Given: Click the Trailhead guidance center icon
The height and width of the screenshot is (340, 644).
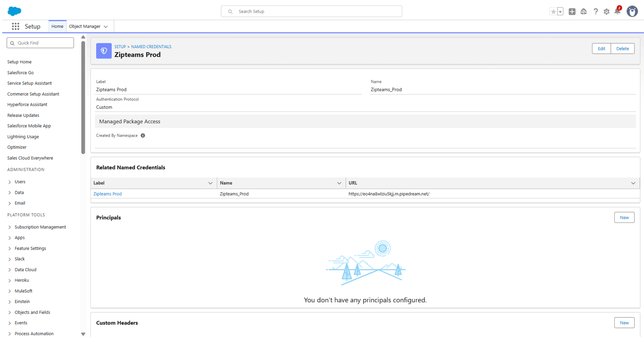Looking at the screenshot, I should [x=584, y=12].
